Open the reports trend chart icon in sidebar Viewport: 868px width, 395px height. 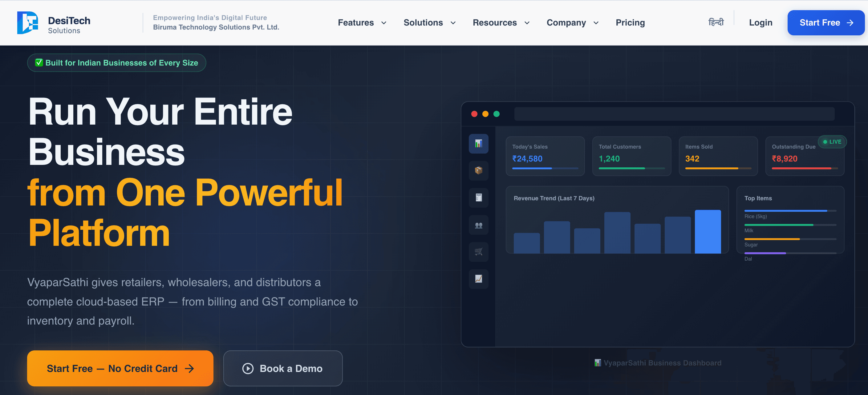click(478, 279)
